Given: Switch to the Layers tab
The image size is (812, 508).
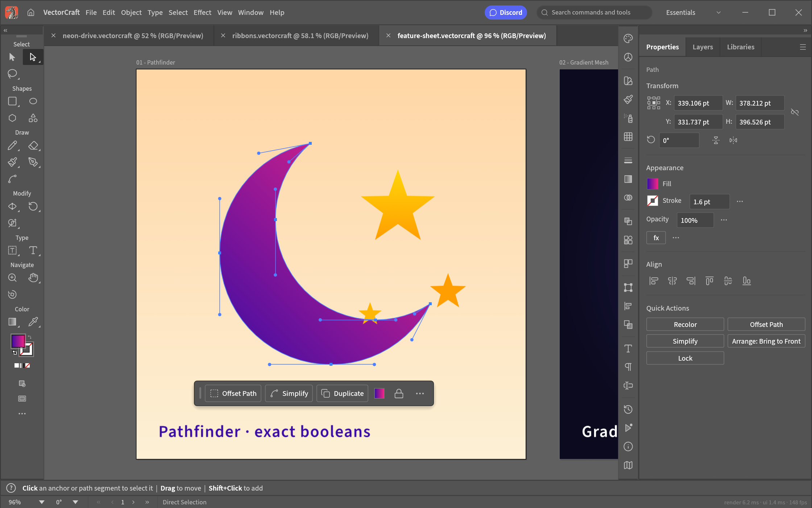Looking at the screenshot, I should pyautogui.click(x=703, y=47).
